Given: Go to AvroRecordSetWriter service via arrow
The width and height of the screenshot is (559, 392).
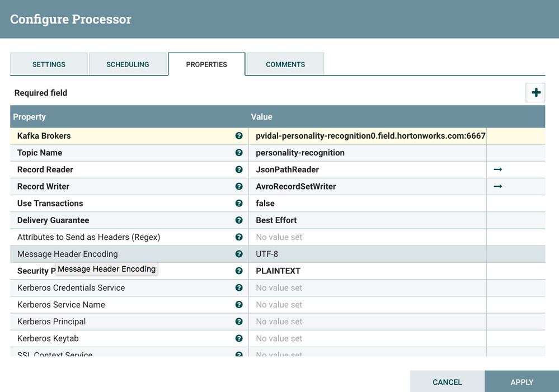Looking at the screenshot, I should tap(497, 186).
